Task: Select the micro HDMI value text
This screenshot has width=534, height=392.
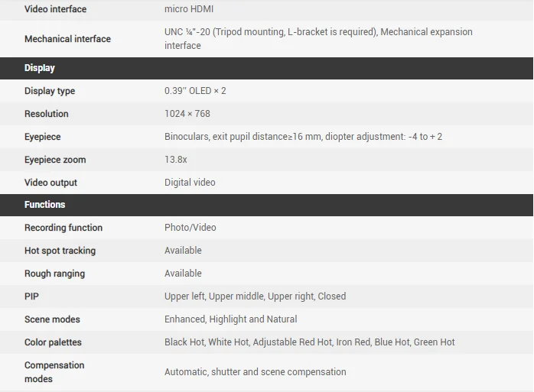Action: tap(189, 9)
